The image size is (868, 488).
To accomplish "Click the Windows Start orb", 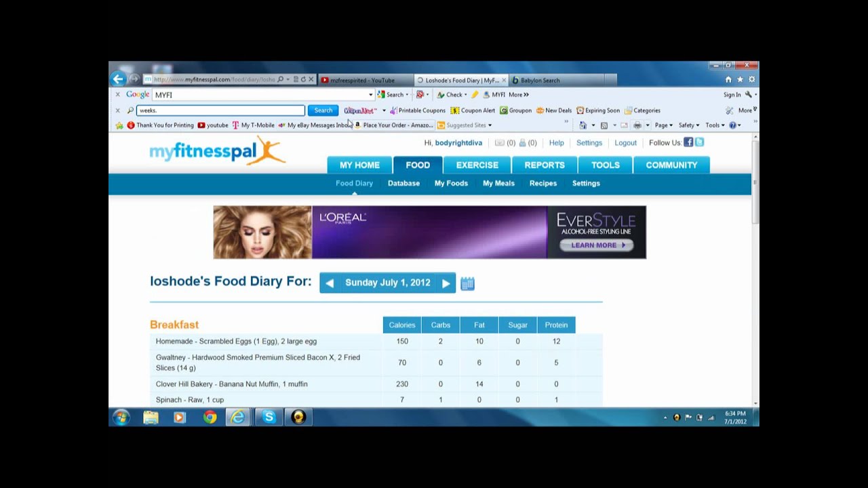I will pos(121,418).
